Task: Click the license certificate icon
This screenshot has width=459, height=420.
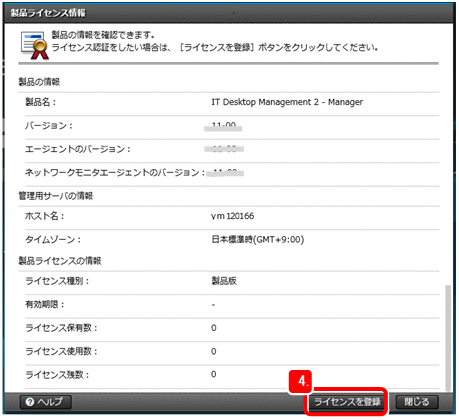Action: click(x=34, y=45)
